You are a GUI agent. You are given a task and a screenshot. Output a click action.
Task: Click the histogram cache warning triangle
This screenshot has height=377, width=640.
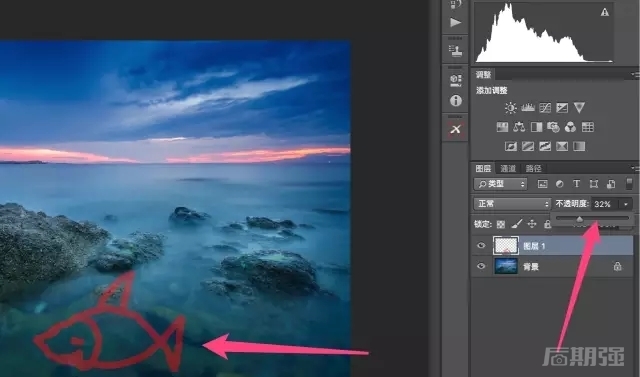coord(604,12)
